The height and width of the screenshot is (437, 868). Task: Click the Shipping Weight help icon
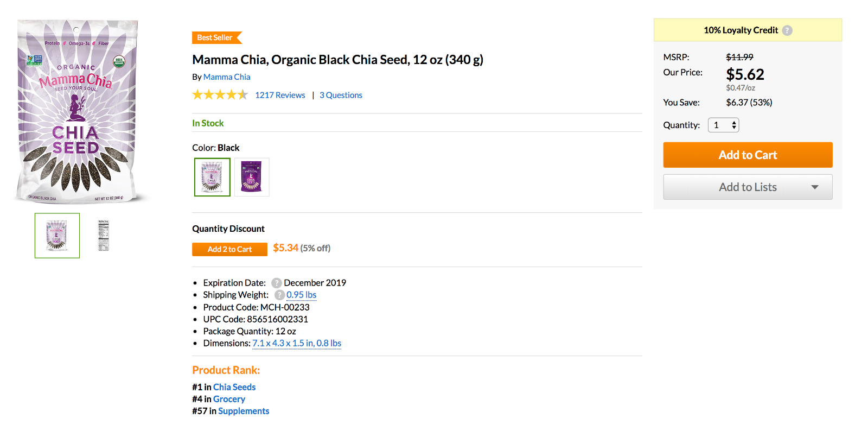click(x=279, y=295)
